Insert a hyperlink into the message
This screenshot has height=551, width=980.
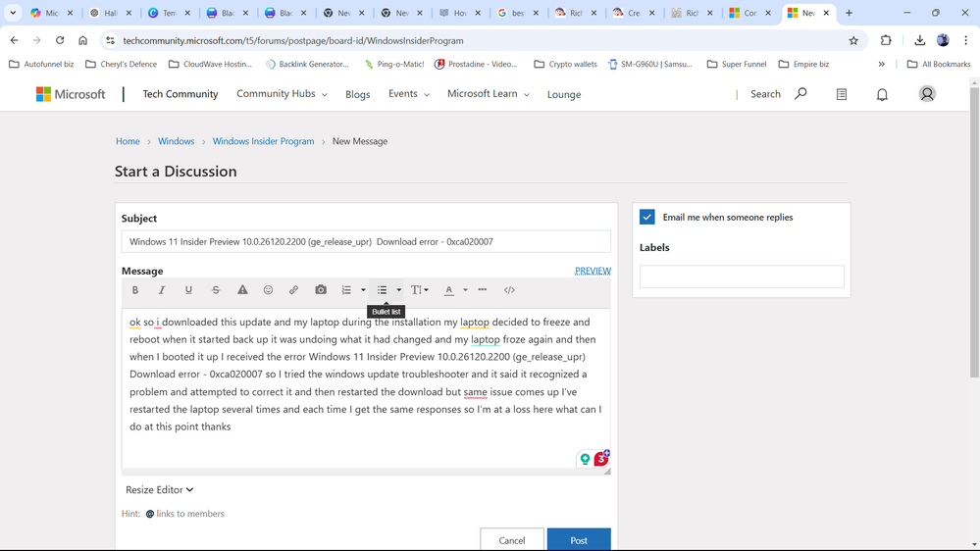[x=293, y=290]
